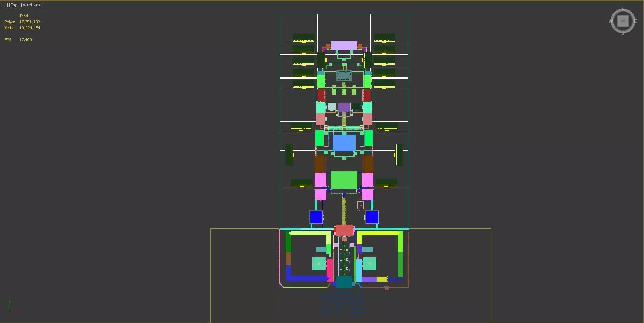
Task: Click the Total statistics heading
Action: (24, 16)
